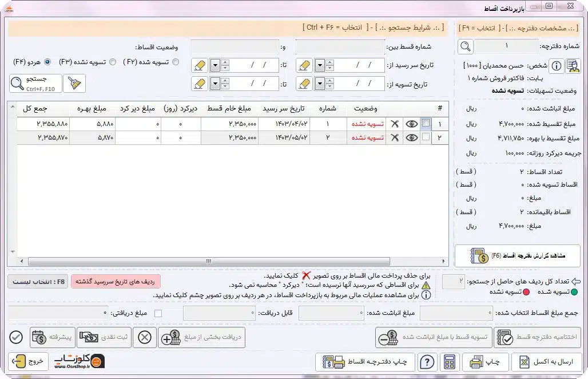Open calendar dropdown for تاریخ سر رسید از

click(x=320, y=65)
